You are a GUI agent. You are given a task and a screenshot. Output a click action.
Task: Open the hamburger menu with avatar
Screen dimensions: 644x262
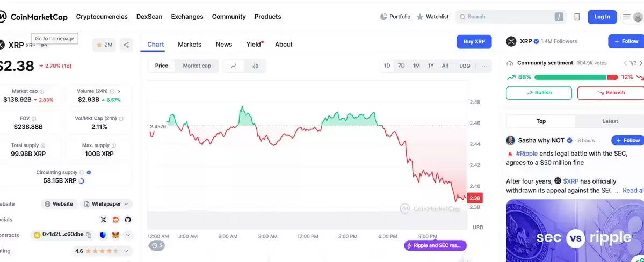coord(632,17)
